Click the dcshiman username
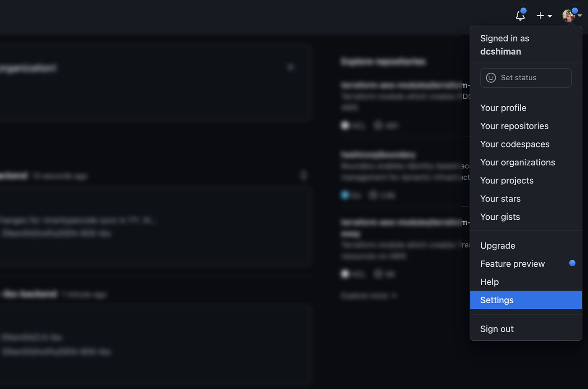 tap(500, 51)
